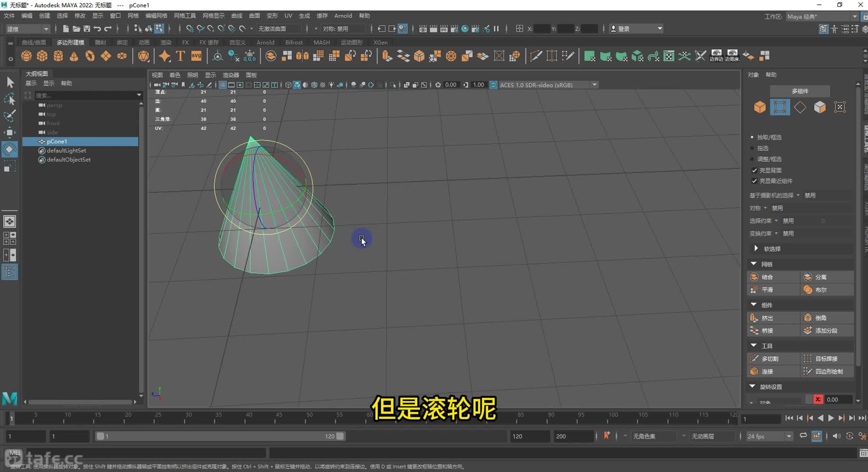Open the 登录 account dropdown
Screen dimensions: 868x472
(636, 29)
